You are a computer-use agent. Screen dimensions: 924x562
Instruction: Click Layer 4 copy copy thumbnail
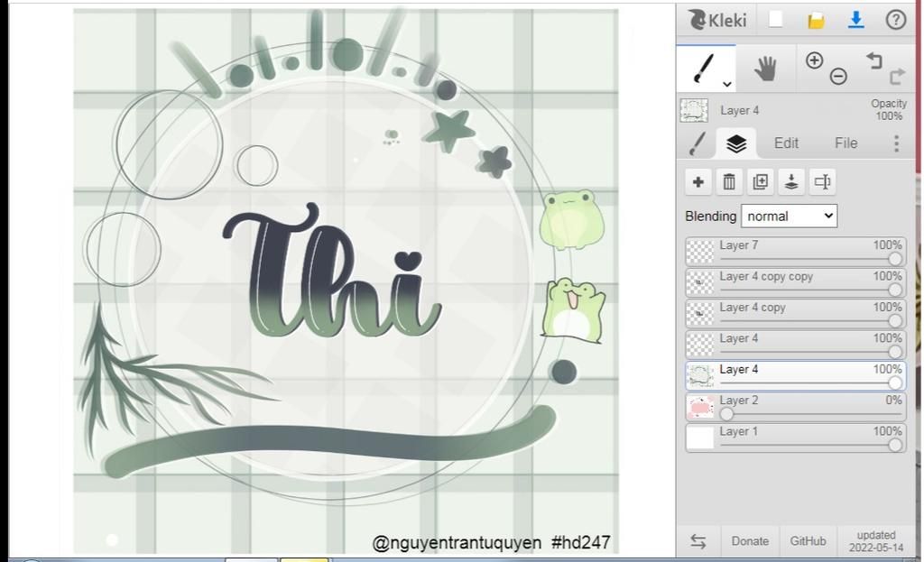700,283
